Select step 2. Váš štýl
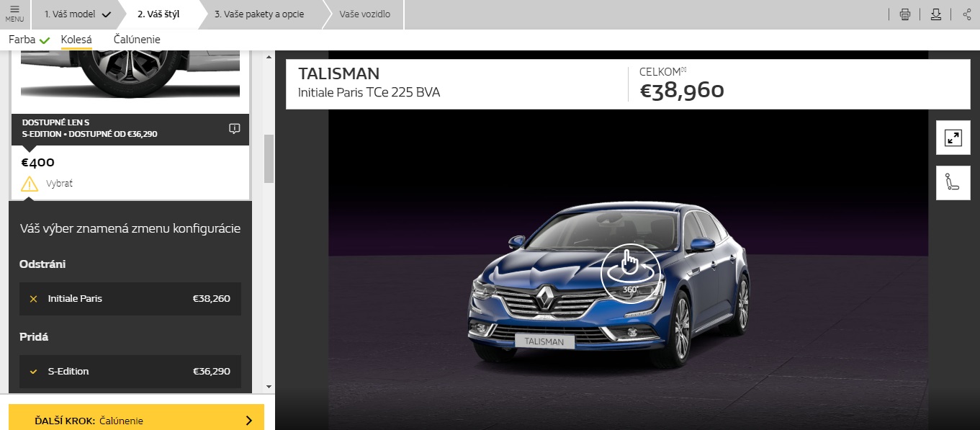This screenshot has width=980, height=430. pos(158,14)
